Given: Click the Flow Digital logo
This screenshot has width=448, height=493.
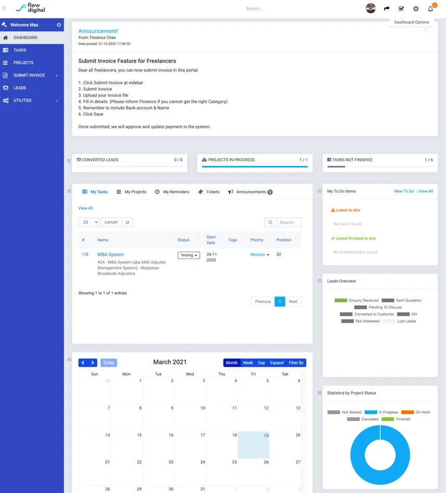Looking at the screenshot, I should point(31,8).
